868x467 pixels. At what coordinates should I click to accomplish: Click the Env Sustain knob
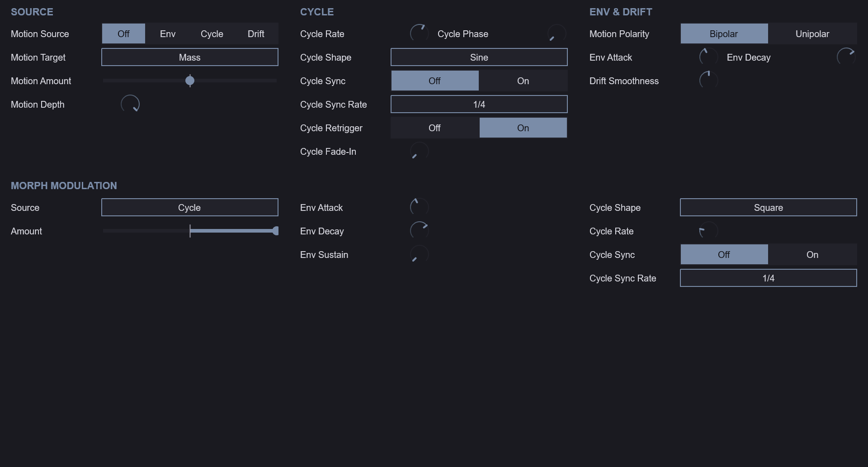click(419, 254)
